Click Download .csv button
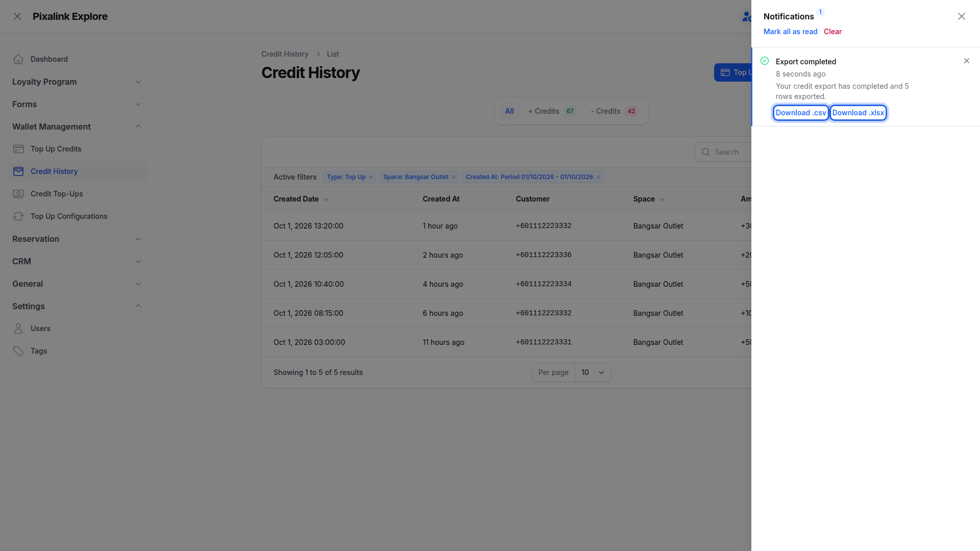980x551 pixels. point(801,113)
